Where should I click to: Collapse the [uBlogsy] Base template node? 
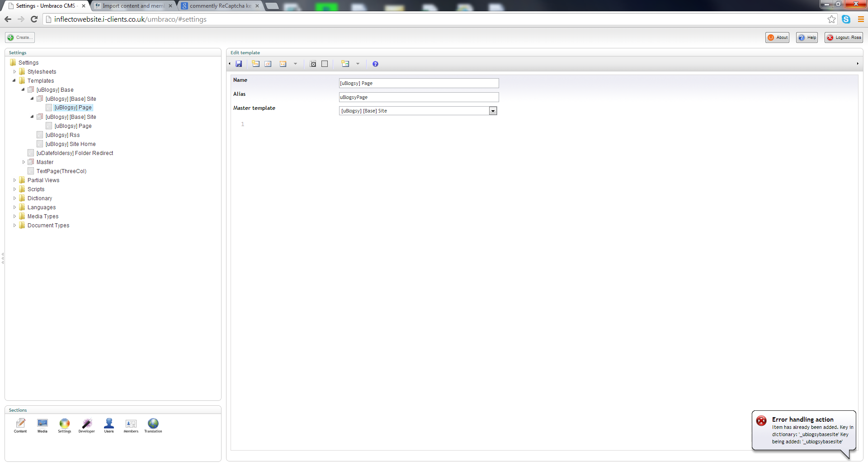24,89
